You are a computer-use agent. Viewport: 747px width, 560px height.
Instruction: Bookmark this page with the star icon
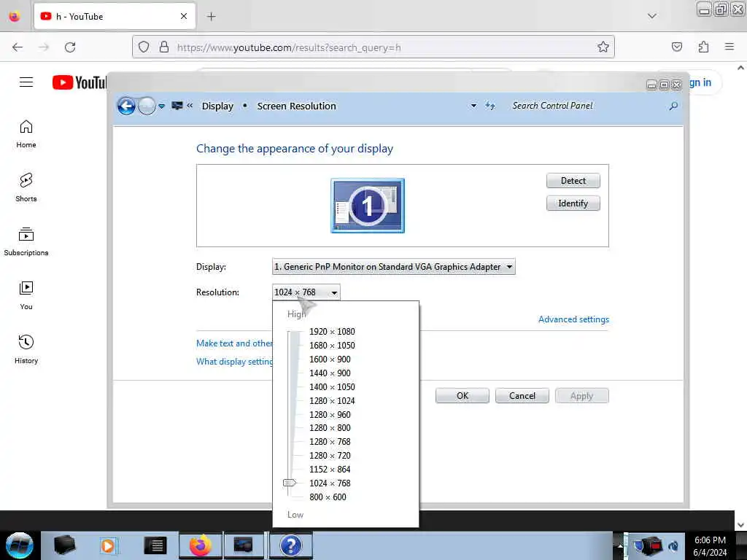click(x=603, y=47)
